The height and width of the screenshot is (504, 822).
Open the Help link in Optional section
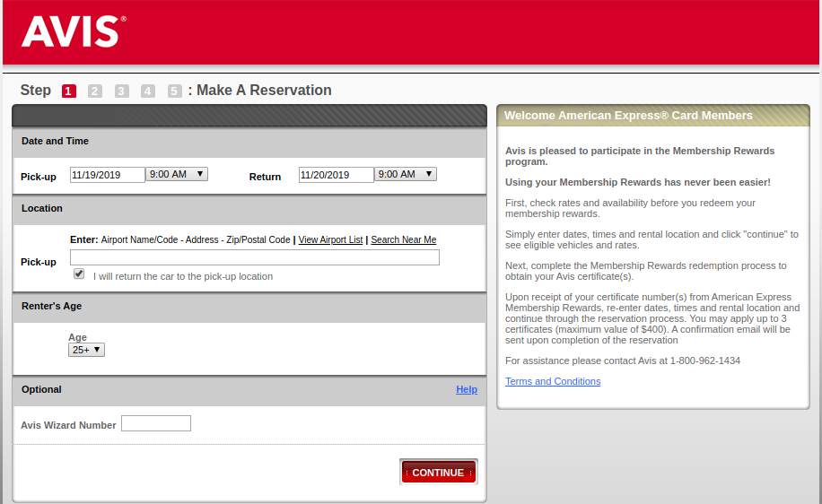click(467, 389)
